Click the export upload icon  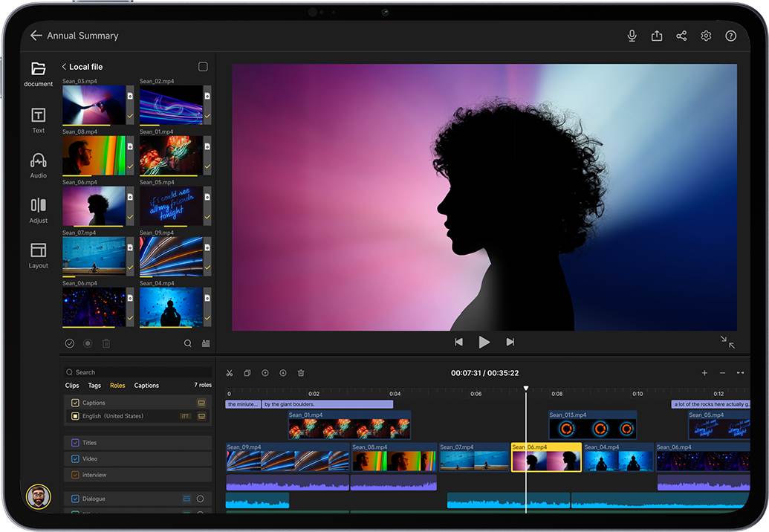657,36
